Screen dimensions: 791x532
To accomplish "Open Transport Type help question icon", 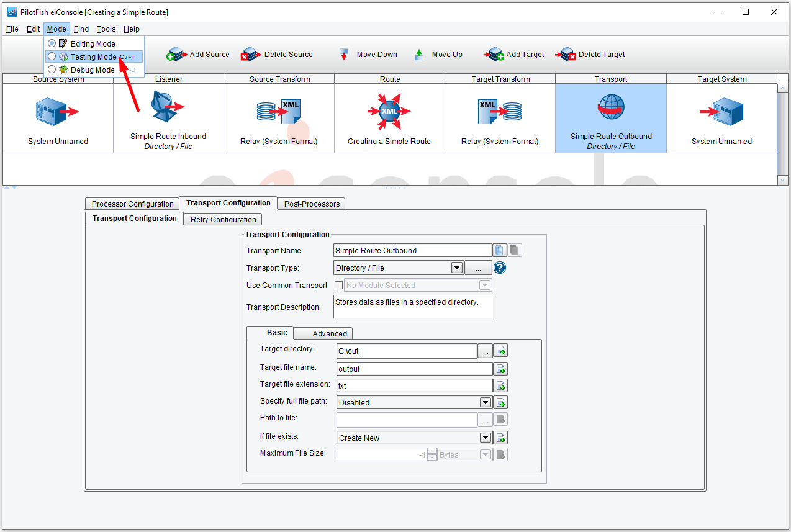I will pyautogui.click(x=500, y=268).
